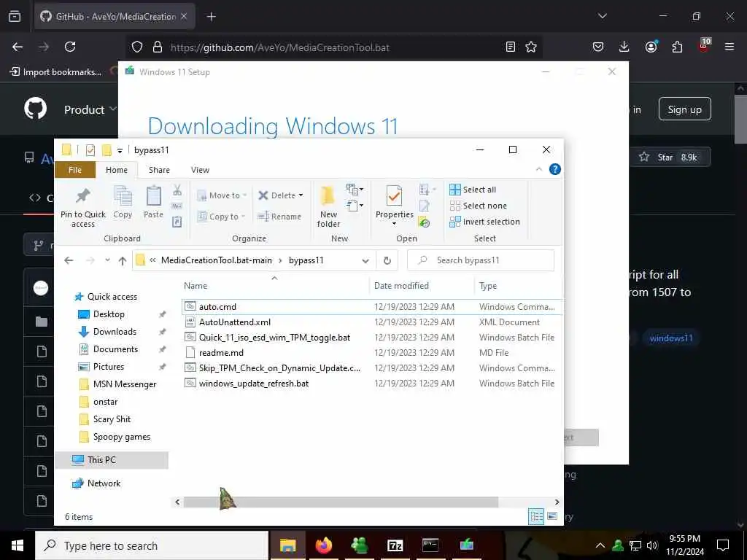Open Firefox extensions puzzle icon

[677, 47]
